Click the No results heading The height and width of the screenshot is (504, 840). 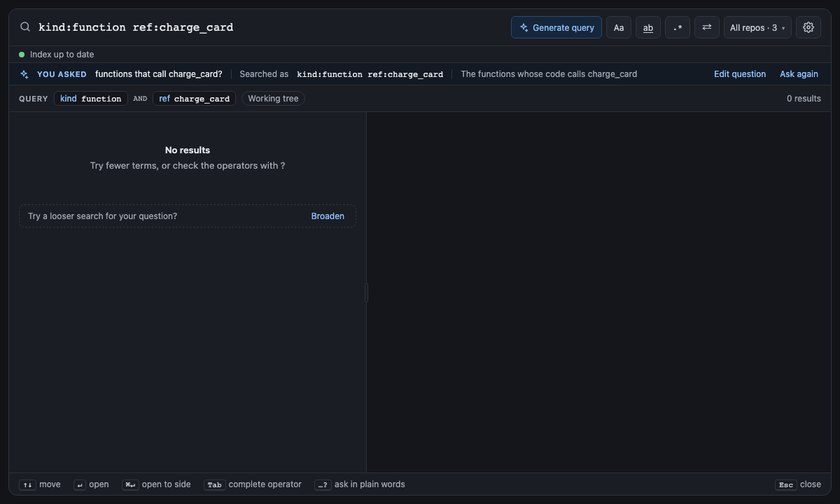(x=188, y=150)
